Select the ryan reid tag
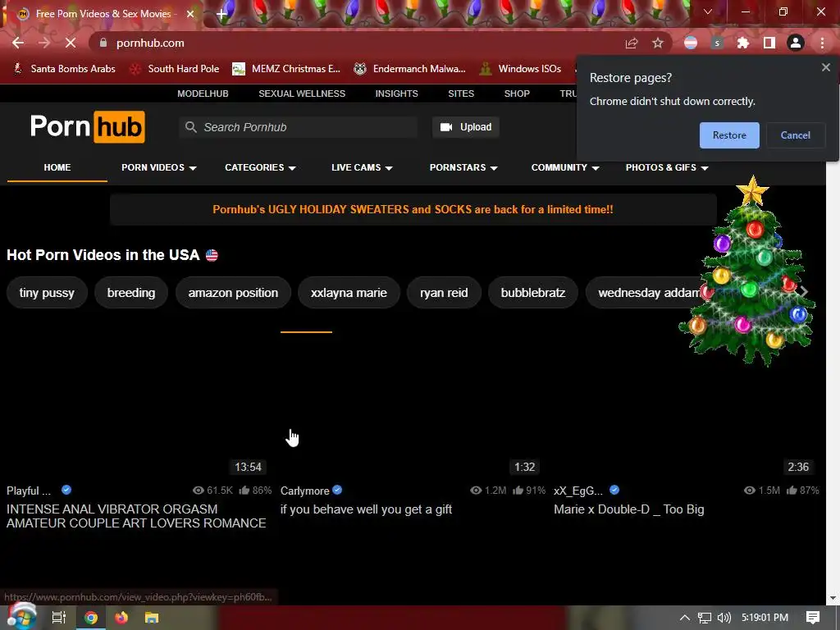The height and width of the screenshot is (630, 840). pyautogui.click(x=444, y=293)
